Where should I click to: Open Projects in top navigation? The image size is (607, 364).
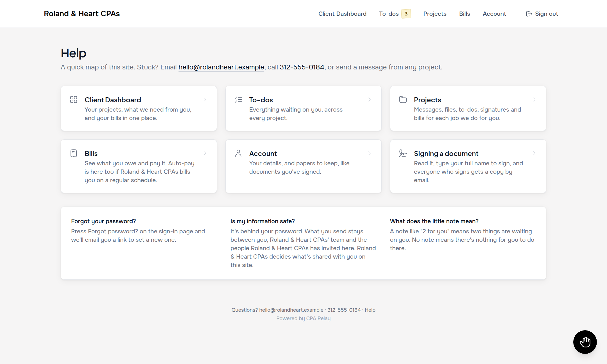(435, 14)
